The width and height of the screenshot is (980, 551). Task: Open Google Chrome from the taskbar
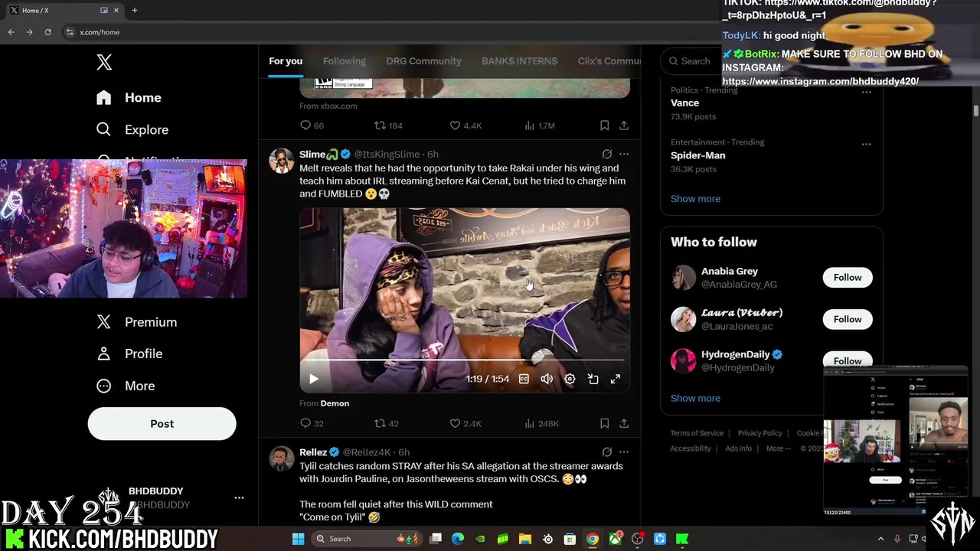click(x=593, y=539)
